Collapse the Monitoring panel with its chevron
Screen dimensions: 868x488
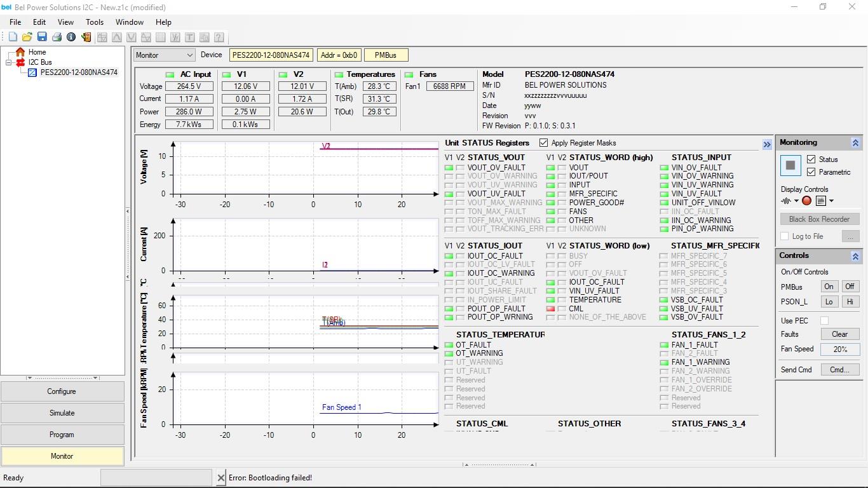(x=855, y=142)
